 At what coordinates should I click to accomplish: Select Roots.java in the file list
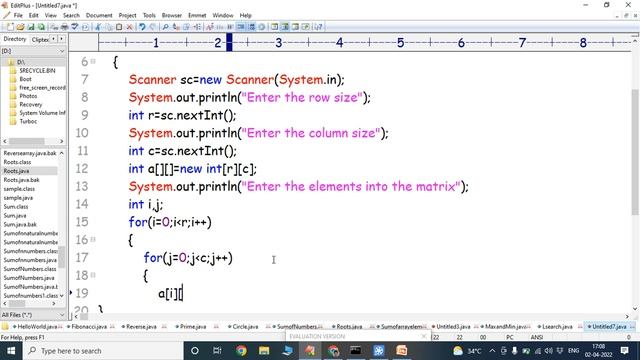pyautogui.click(x=16, y=171)
